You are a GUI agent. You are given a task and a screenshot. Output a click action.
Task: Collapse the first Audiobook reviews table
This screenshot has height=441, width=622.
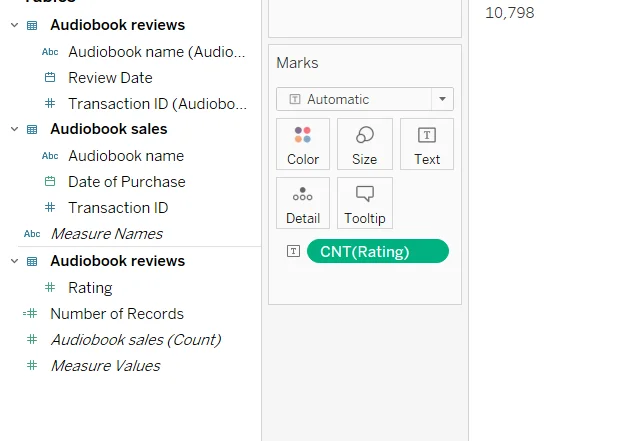(x=14, y=25)
